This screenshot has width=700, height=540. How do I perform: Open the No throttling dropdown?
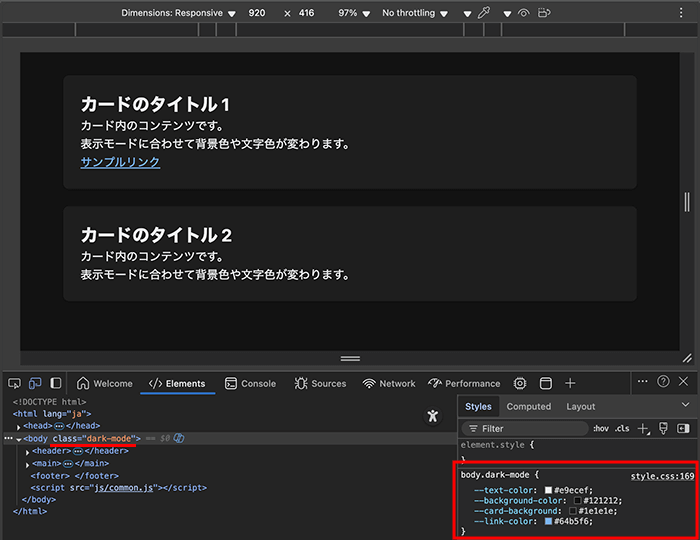[415, 13]
